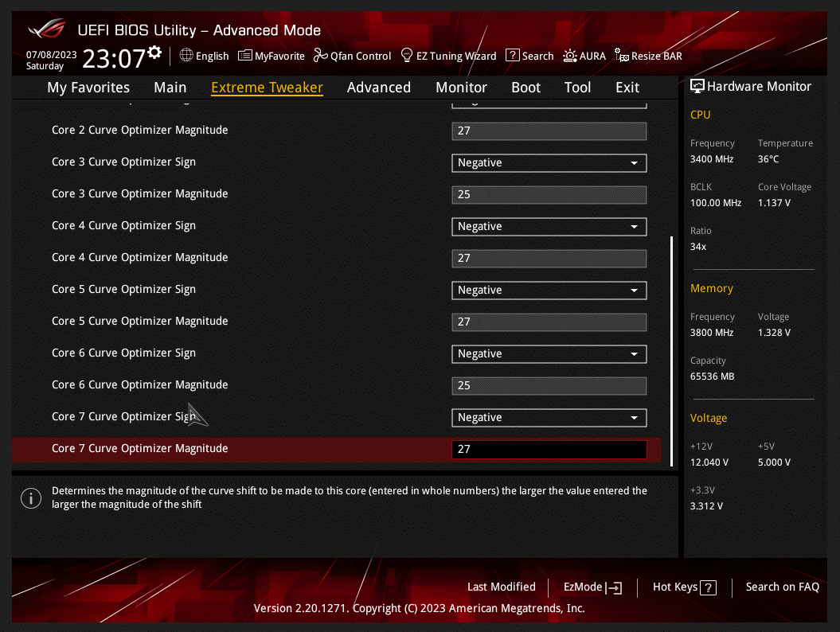
Task: Click the Last Modified button
Action: click(502, 587)
